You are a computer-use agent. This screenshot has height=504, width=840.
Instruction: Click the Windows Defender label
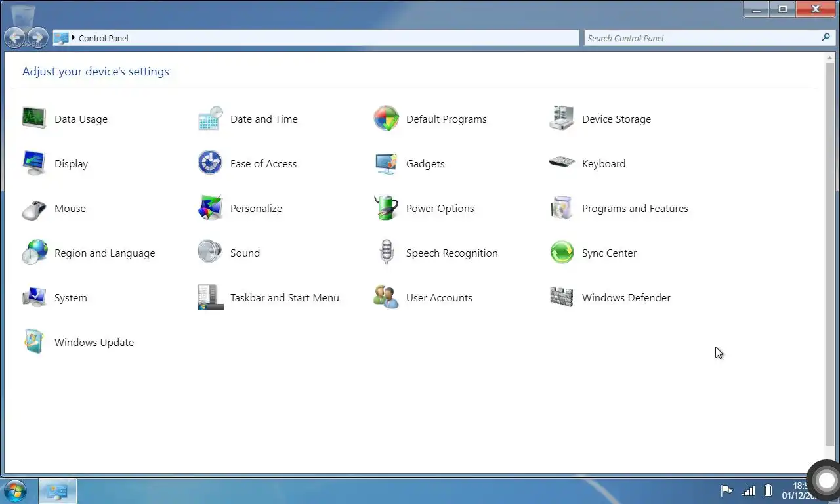click(x=626, y=297)
